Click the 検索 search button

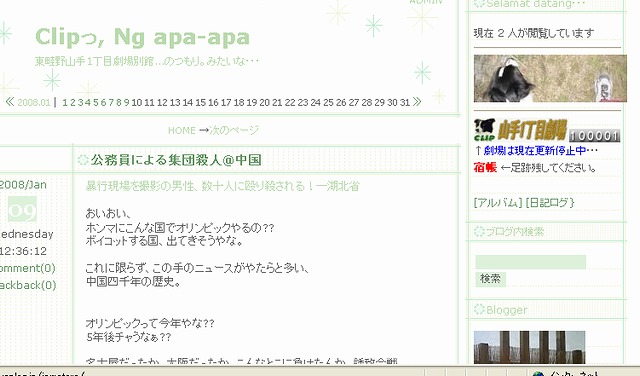pos(490,279)
